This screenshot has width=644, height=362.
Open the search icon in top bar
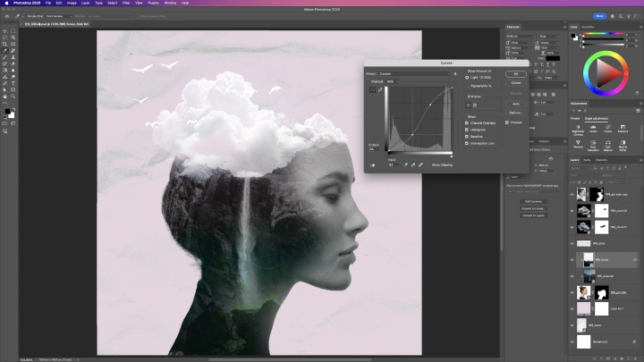621,16
